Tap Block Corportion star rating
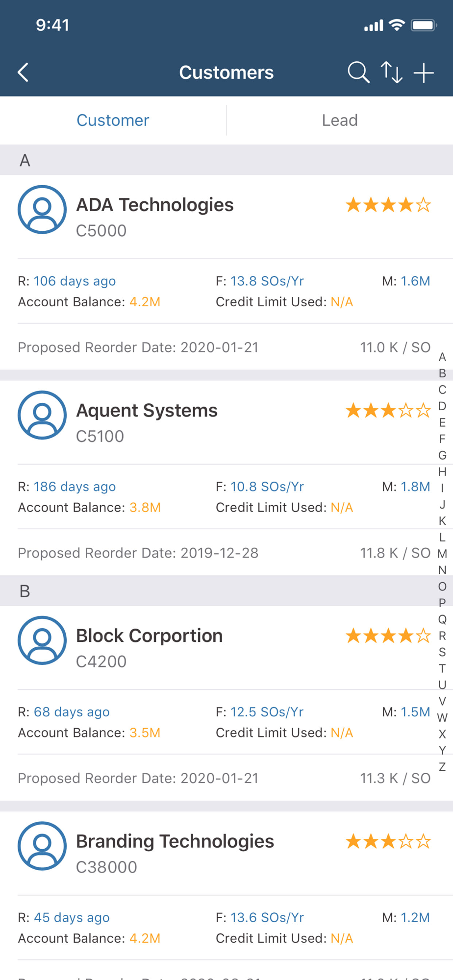 coord(388,636)
